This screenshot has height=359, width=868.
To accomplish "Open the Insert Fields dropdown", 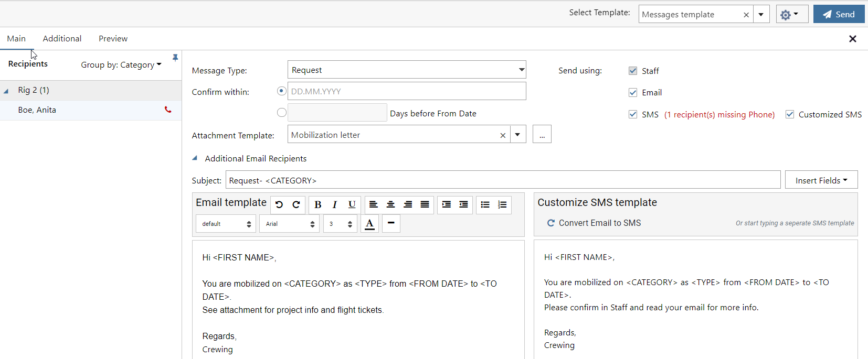I will click(821, 180).
